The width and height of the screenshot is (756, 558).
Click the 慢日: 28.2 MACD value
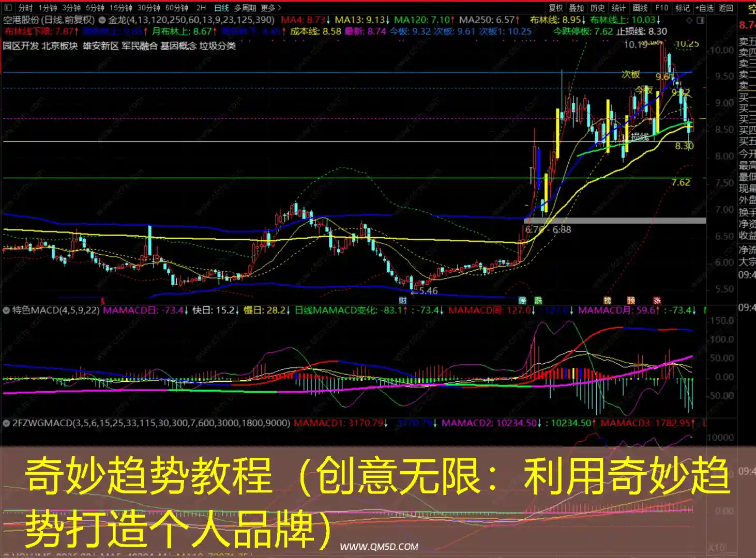coord(267,310)
